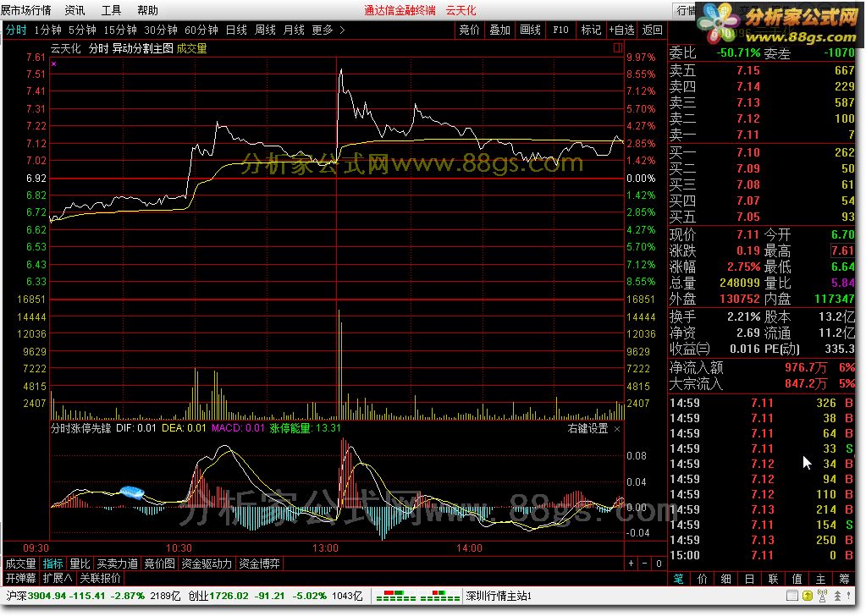Select the 量比 bottom tab
The width and height of the screenshot is (866, 616).
point(80,564)
